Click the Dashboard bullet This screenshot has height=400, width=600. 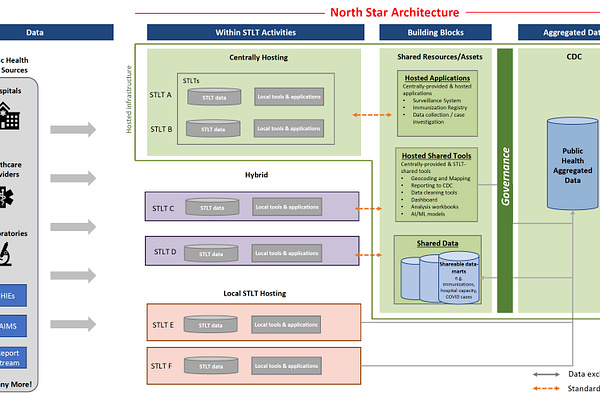click(424, 200)
